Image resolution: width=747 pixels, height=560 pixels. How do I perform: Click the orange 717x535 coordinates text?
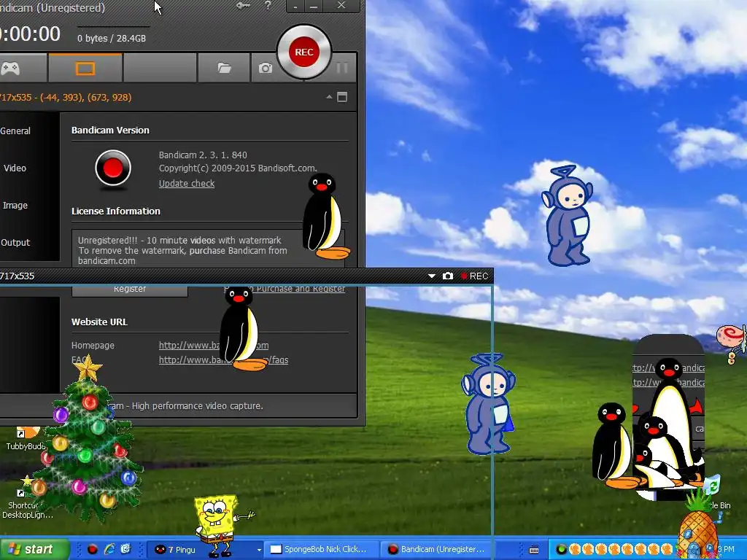click(x=66, y=97)
